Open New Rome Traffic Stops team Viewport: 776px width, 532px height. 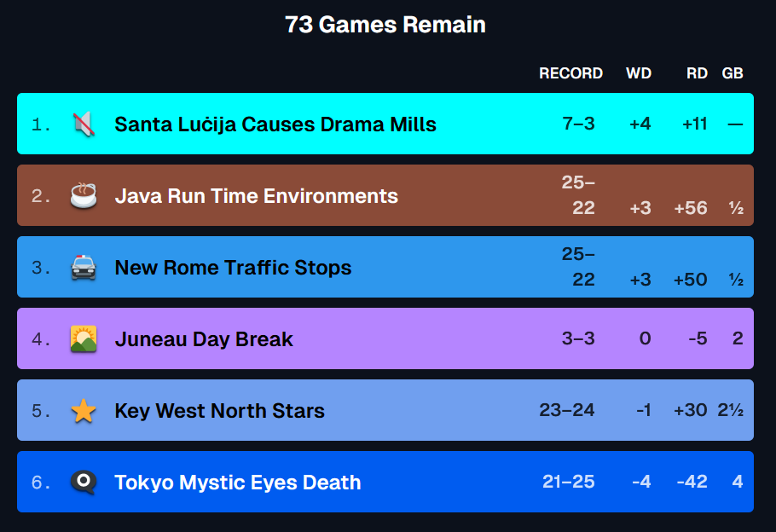233,268
